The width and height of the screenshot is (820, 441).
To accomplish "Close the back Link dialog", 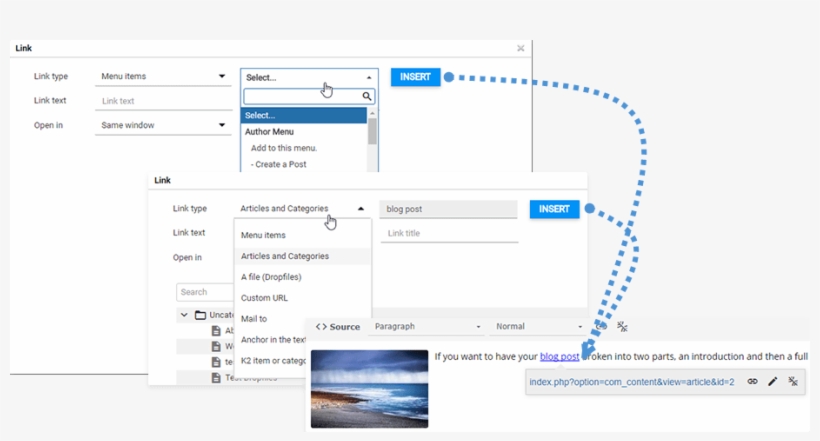I will [520, 48].
